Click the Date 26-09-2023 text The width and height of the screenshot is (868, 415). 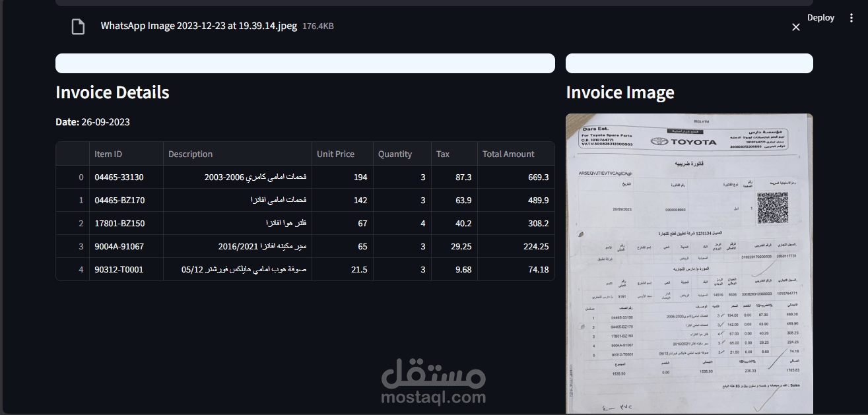pos(92,122)
